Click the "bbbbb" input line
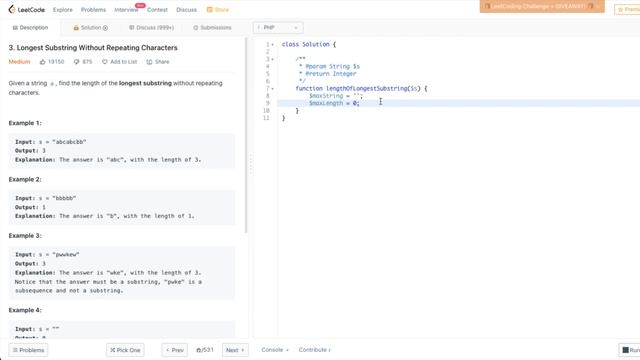640x360 pixels. click(x=46, y=198)
